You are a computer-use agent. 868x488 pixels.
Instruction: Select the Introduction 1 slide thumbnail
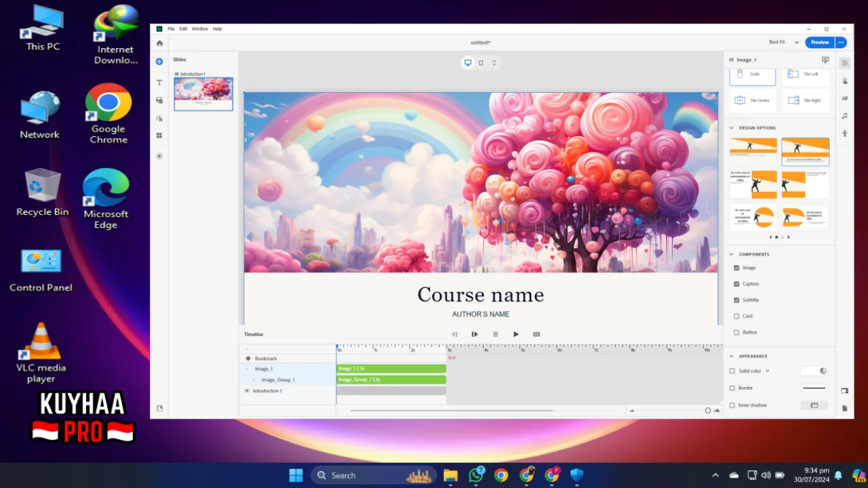point(203,94)
